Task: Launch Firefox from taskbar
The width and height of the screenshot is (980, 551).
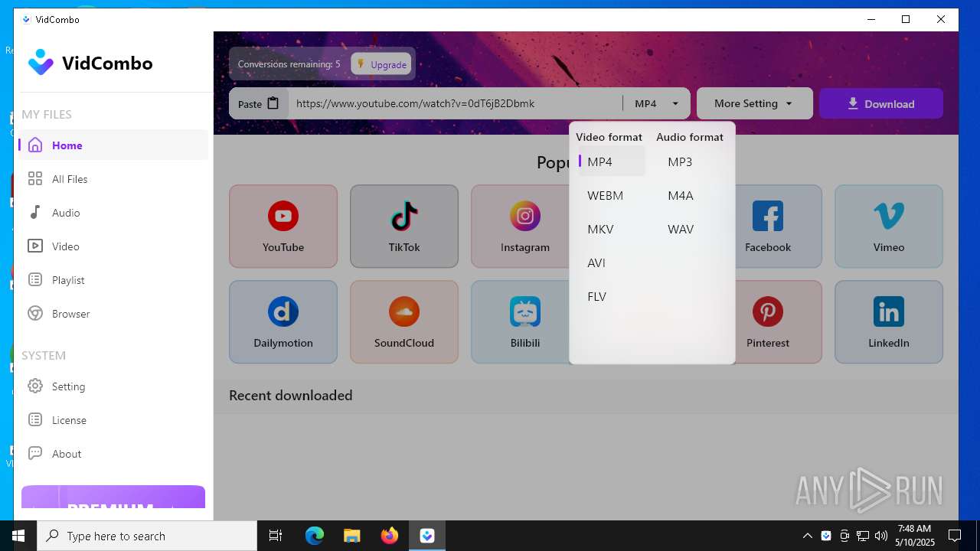Action: point(390,536)
